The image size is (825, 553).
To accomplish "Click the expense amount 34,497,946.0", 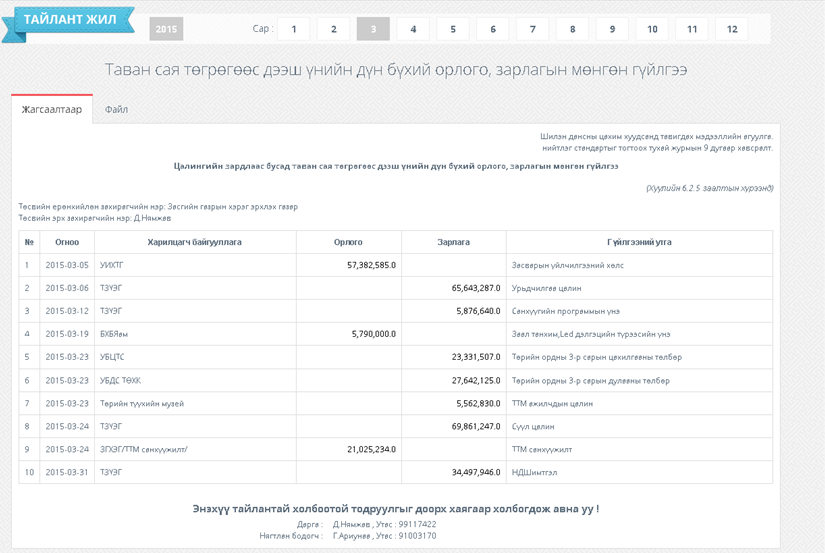I will click(x=476, y=472).
